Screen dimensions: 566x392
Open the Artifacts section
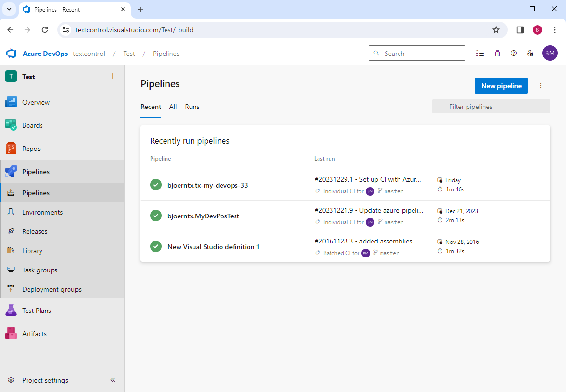coord(34,333)
